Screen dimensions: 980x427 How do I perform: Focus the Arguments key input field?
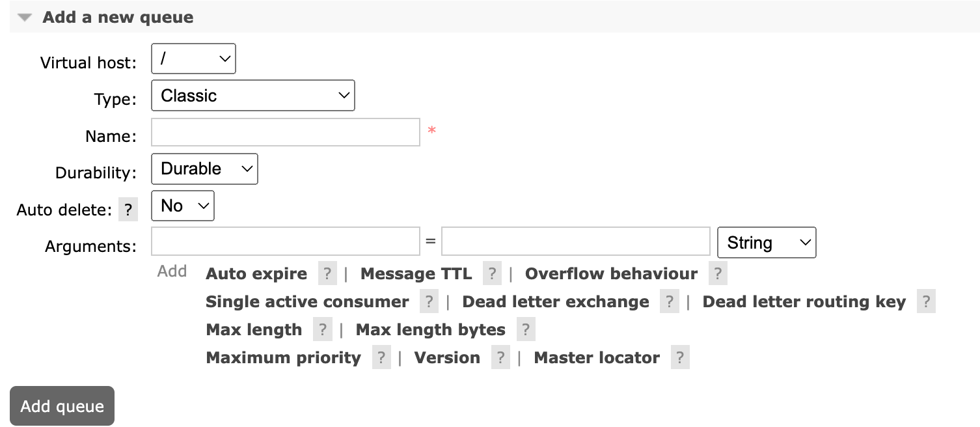coord(286,241)
